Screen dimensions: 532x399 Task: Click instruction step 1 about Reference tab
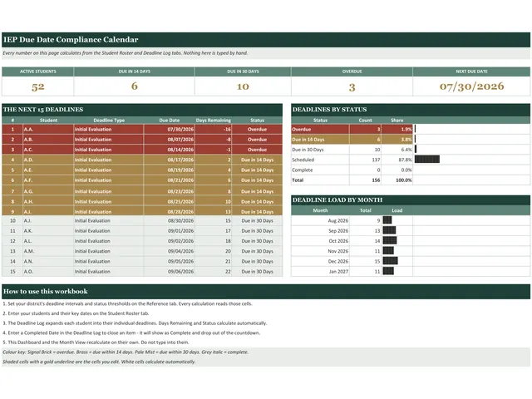tap(127, 303)
